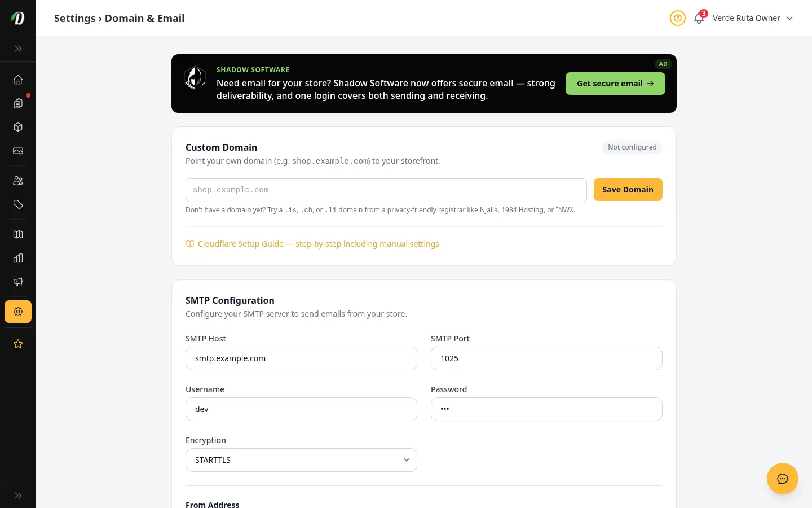Click the Settings breadcrumb text

click(75, 18)
